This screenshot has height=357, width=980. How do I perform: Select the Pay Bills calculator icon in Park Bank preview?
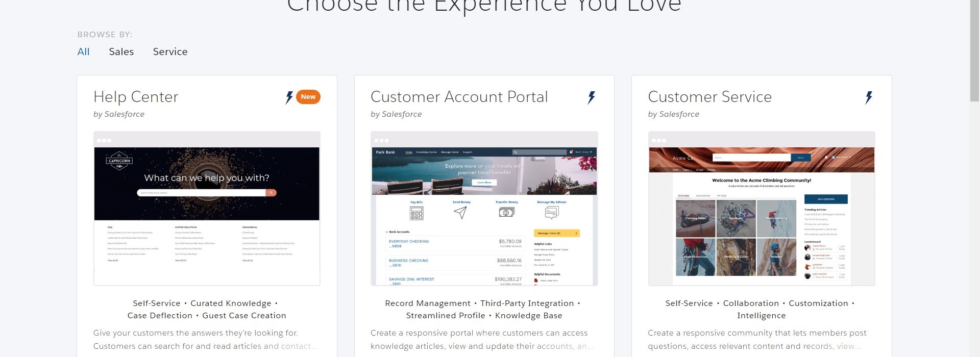click(x=417, y=213)
